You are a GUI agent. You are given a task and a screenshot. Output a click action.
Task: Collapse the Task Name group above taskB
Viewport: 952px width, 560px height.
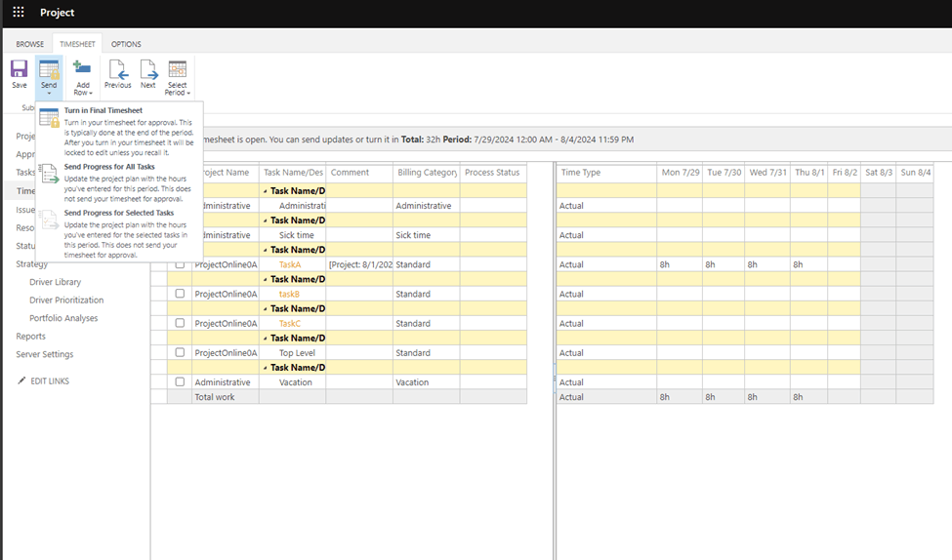coord(266,280)
